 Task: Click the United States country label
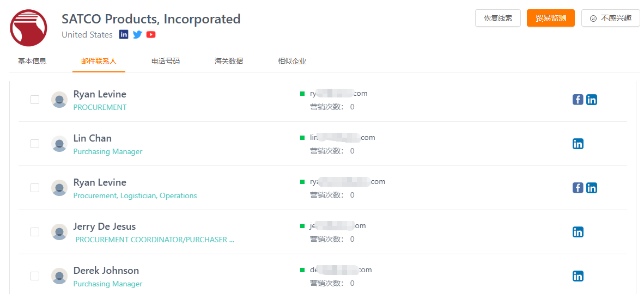[x=87, y=35]
